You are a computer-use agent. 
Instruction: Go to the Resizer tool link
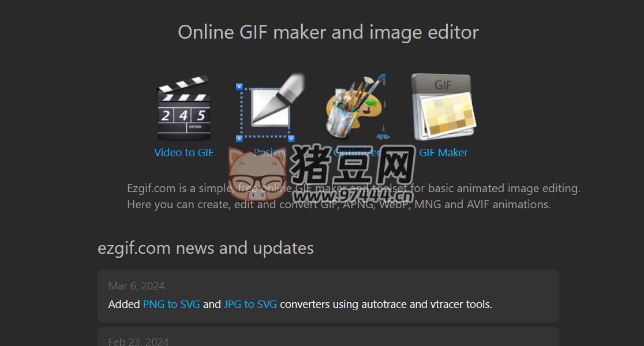click(x=270, y=152)
